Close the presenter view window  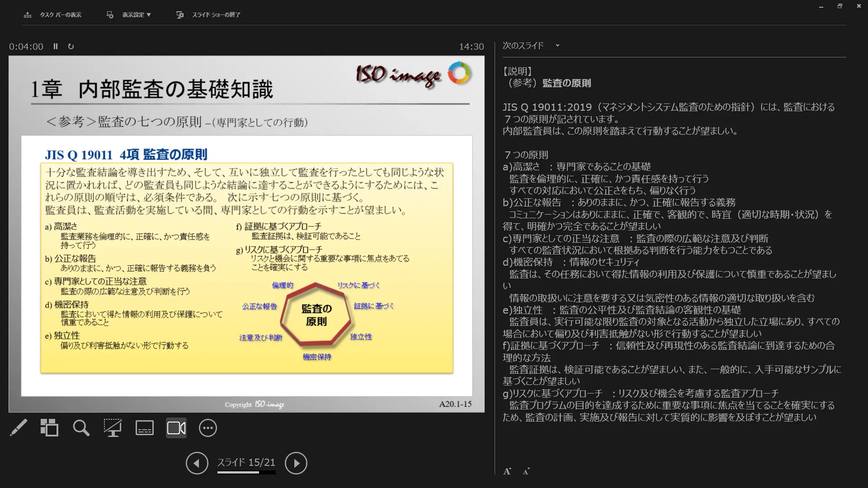pos(859,6)
